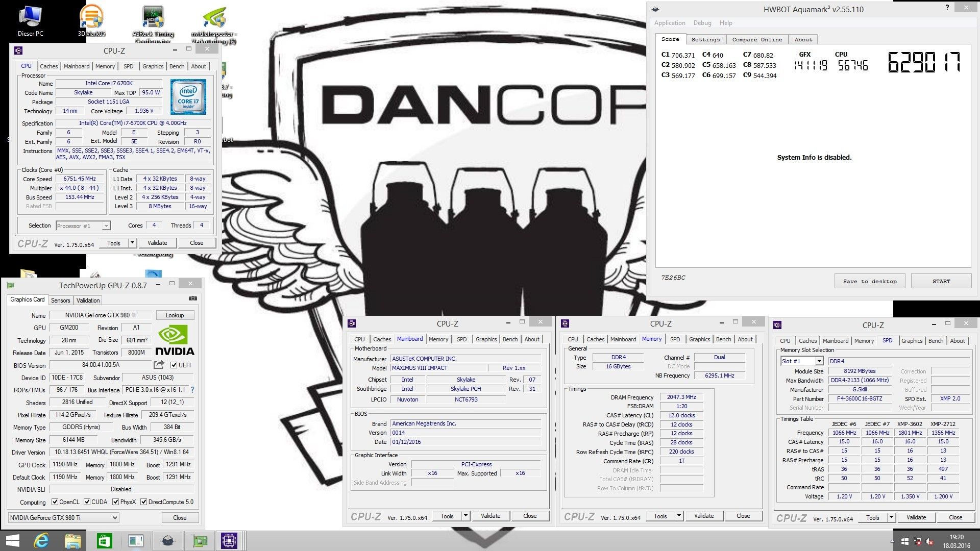980x551 pixels.
Task: Click the GPU-Z screenshot camera icon
Action: click(193, 298)
